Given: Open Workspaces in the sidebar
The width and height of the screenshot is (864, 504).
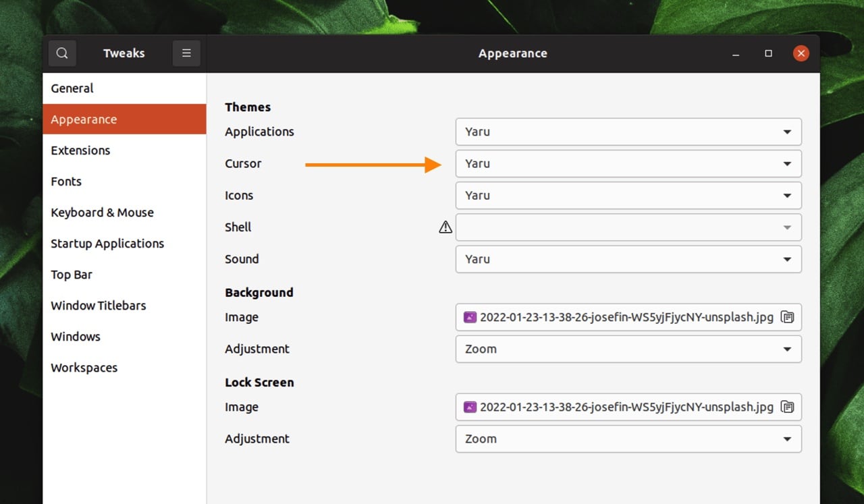Looking at the screenshot, I should click(124, 368).
